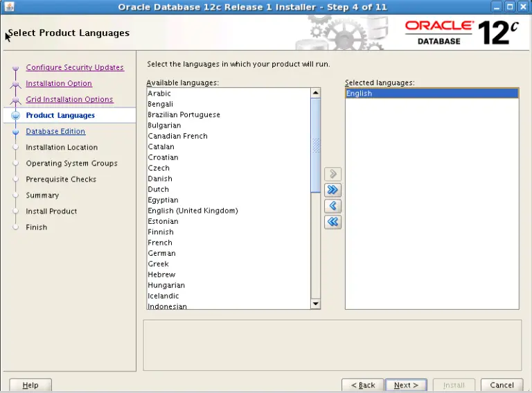The image size is (532, 393).
Task: Click the Java icon in the title bar
Action: (x=8, y=7)
